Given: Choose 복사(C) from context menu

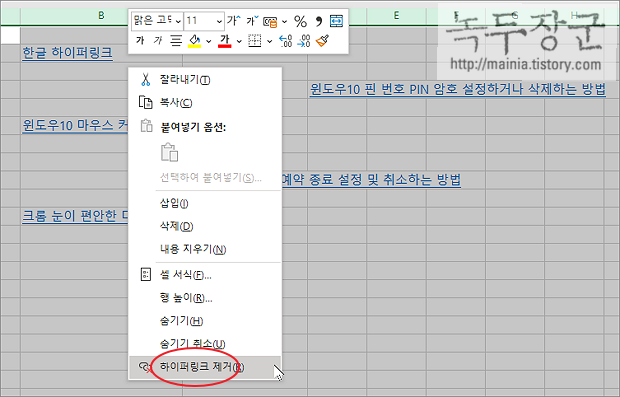Looking at the screenshot, I should pyautogui.click(x=205, y=103).
